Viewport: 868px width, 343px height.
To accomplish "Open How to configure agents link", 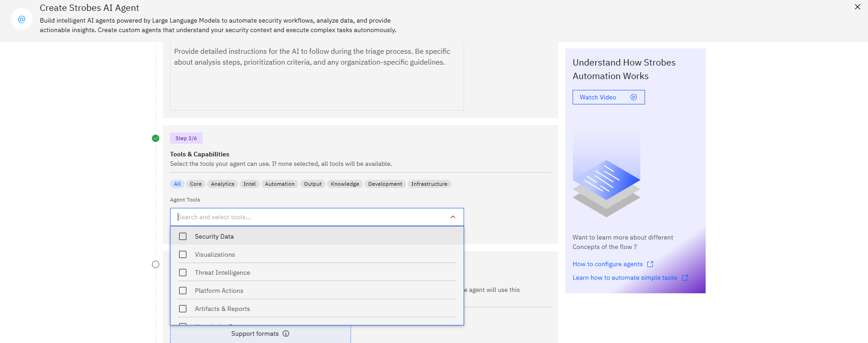I will [607, 264].
